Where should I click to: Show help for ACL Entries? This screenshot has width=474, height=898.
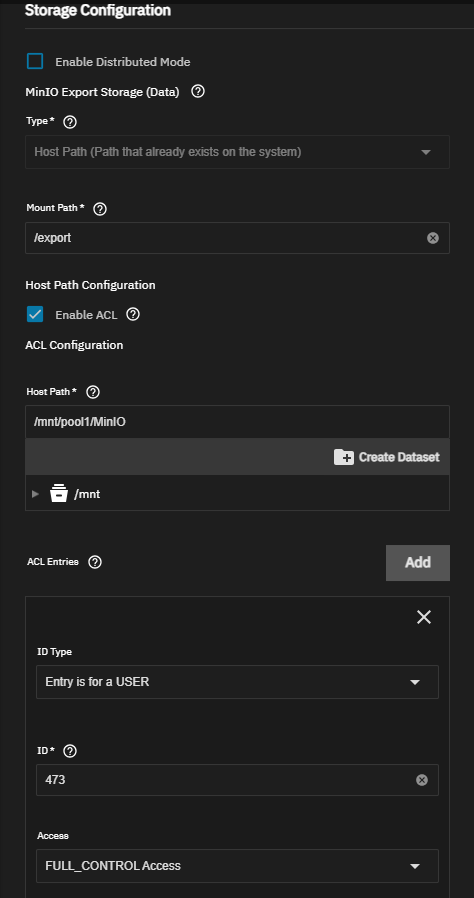[x=95, y=562]
